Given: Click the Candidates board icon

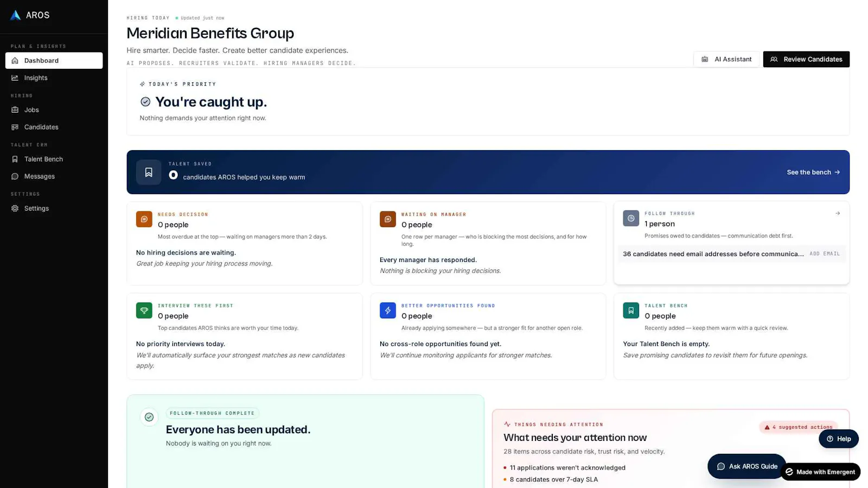Looking at the screenshot, I should [15, 127].
